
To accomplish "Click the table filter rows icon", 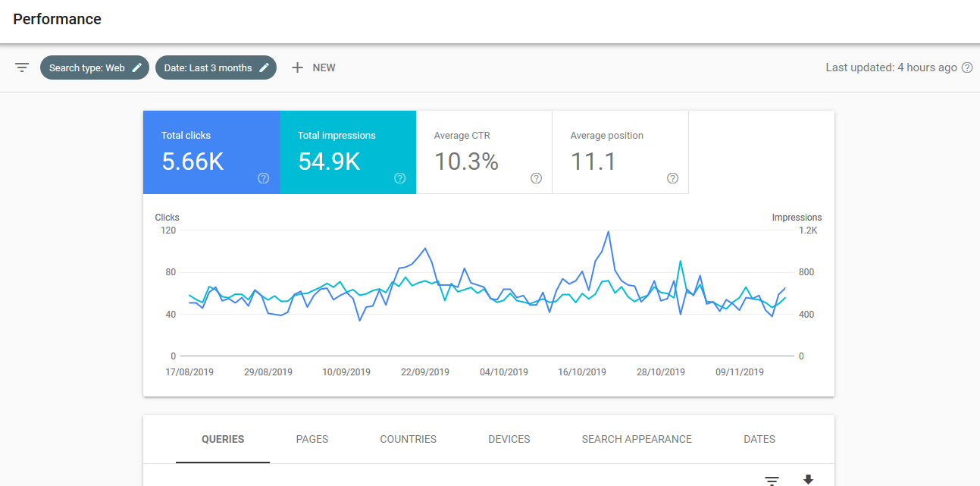I will point(772,481).
